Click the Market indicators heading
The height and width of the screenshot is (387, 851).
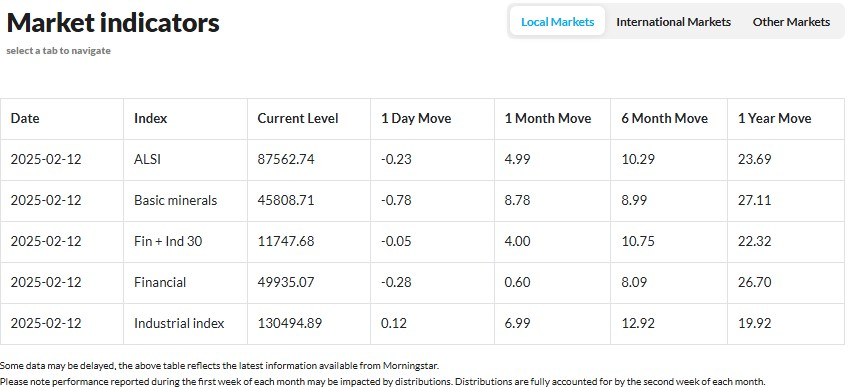[x=113, y=23]
